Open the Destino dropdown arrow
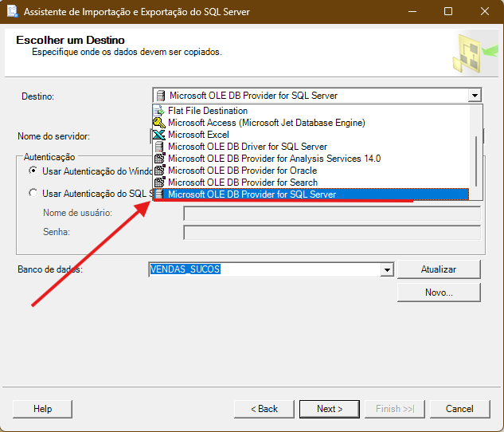 (x=475, y=95)
